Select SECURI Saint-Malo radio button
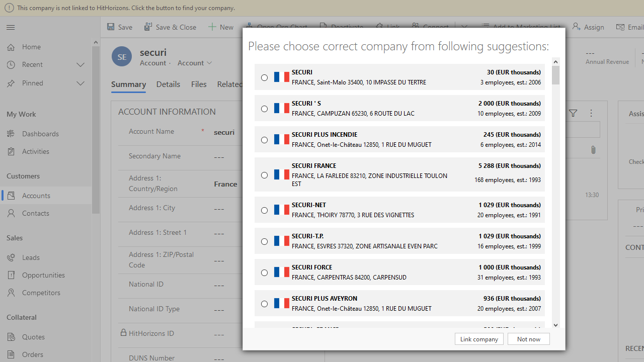644x362 pixels. click(264, 77)
